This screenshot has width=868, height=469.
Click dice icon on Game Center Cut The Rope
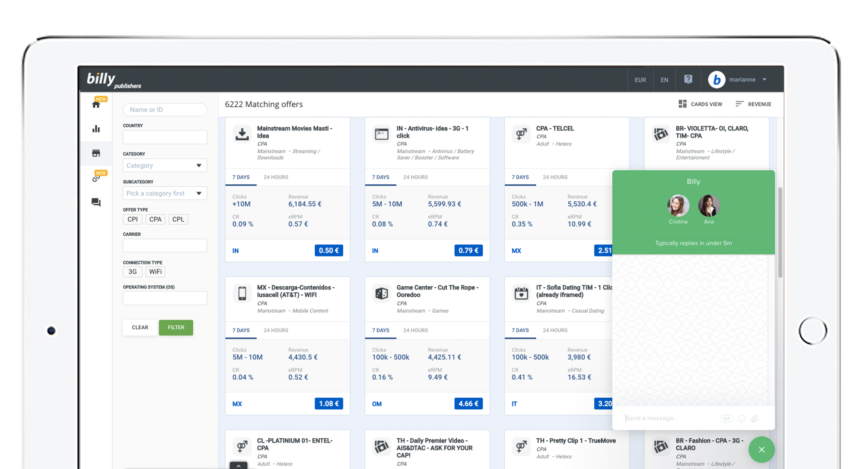381,293
